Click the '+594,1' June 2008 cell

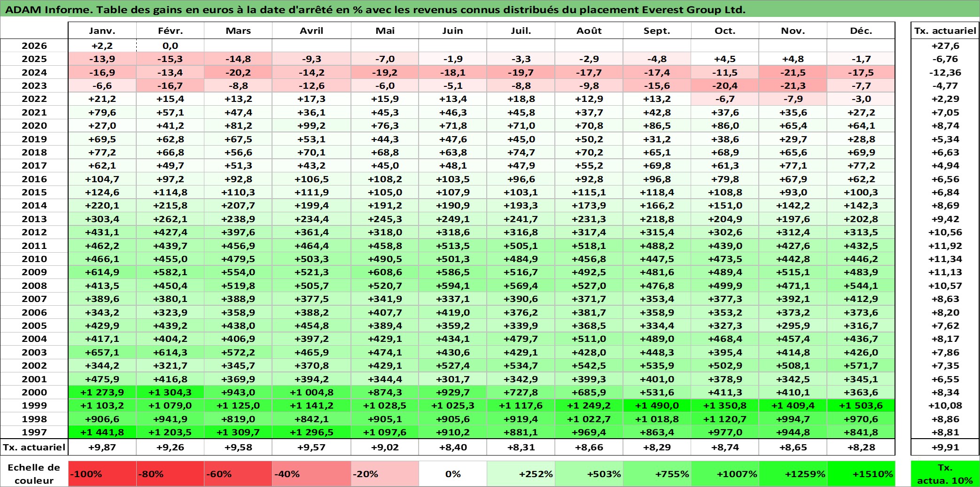(453, 286)
